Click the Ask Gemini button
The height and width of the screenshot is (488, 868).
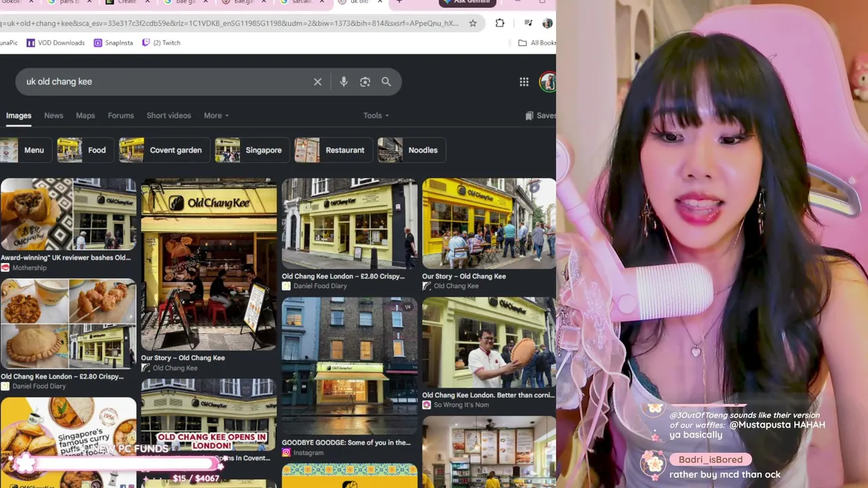[467, 3]
